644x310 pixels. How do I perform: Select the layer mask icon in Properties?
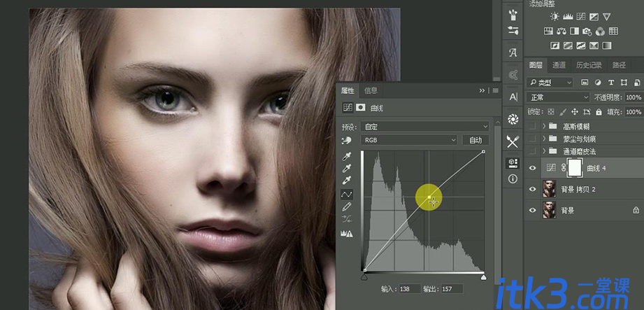point(361,107)
